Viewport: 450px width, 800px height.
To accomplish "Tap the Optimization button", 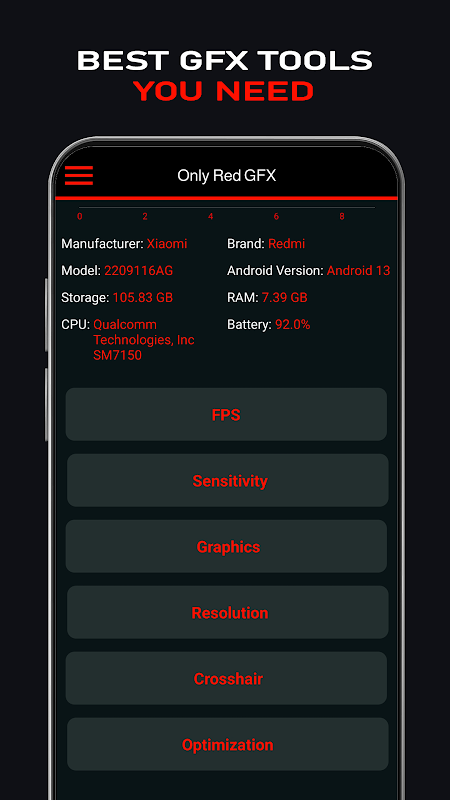I will [228, 744].
